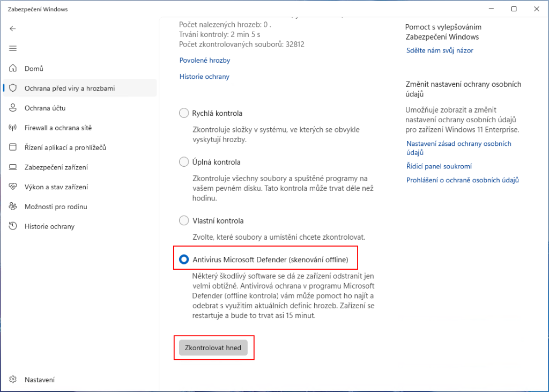Open the hamburger navigation menu icon
The image size is (549, 392).
pyautogui.click(x=13, y=48)
